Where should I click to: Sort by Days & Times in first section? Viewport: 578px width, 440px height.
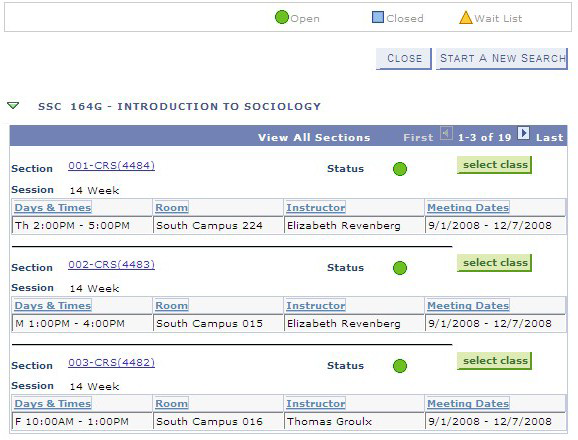tap(53, 207)
